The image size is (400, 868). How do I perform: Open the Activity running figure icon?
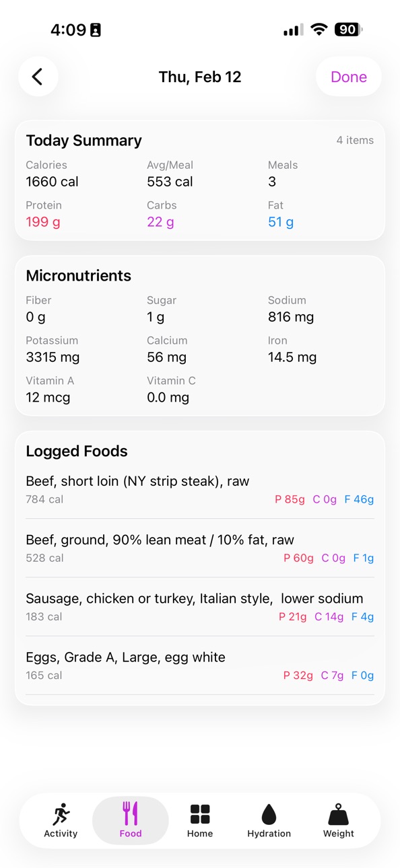click(61, 814)
